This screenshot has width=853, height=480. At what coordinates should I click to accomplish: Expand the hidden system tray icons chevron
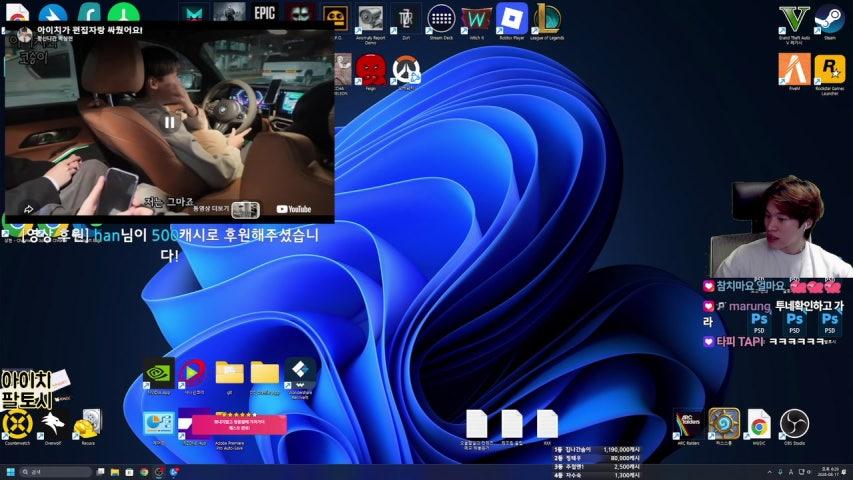pos(769,472)
